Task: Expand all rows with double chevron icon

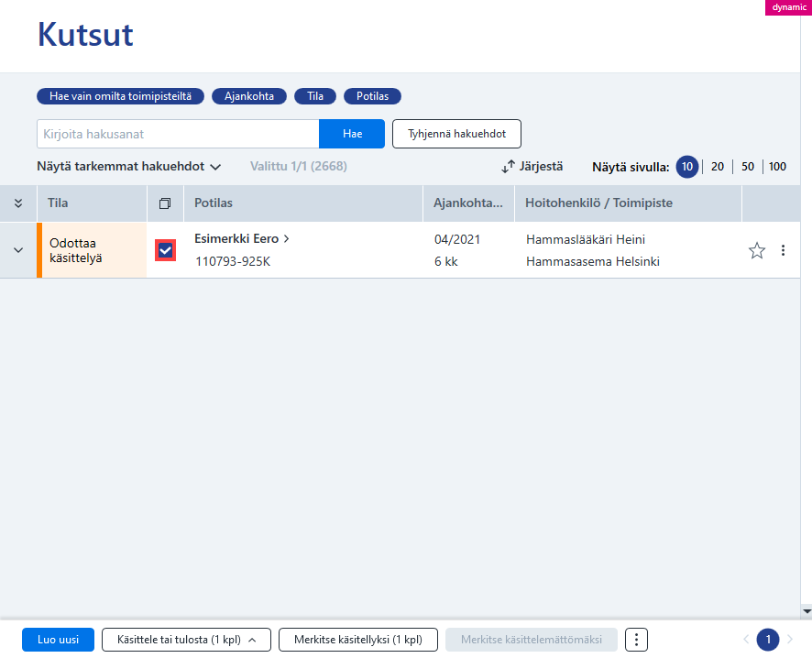Action: tap(18, 203)
